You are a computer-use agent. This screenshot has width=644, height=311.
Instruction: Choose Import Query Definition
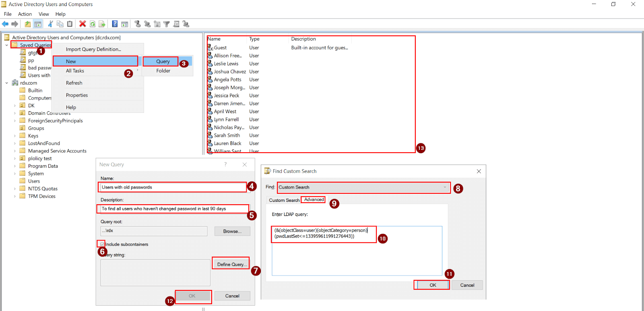(93, 49)
